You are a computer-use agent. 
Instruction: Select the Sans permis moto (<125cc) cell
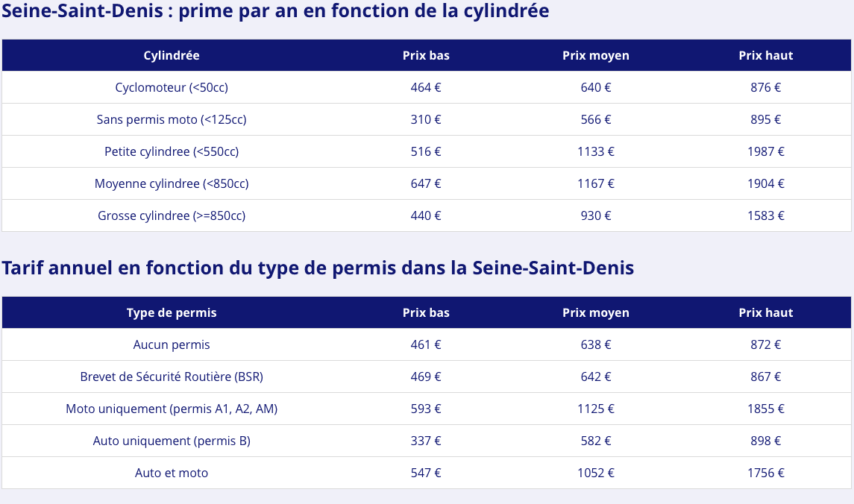tap(171, 120)
